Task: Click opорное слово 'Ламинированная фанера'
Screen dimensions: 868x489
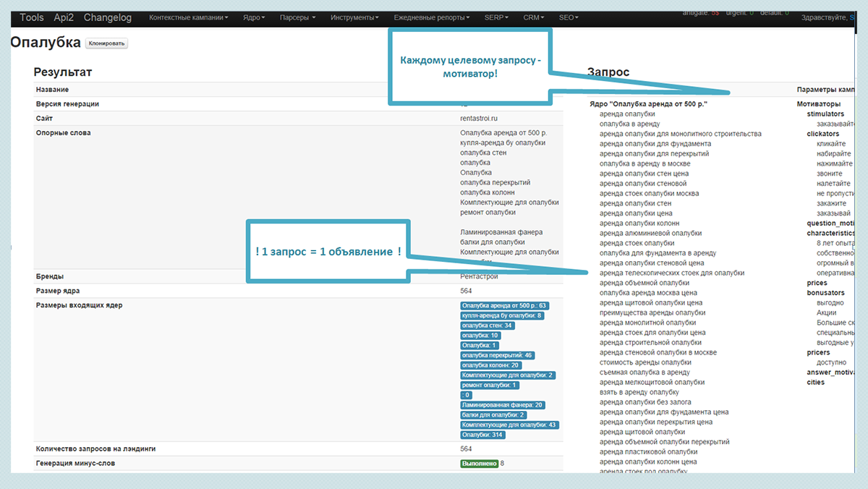Action: click(x=501, y=232)
